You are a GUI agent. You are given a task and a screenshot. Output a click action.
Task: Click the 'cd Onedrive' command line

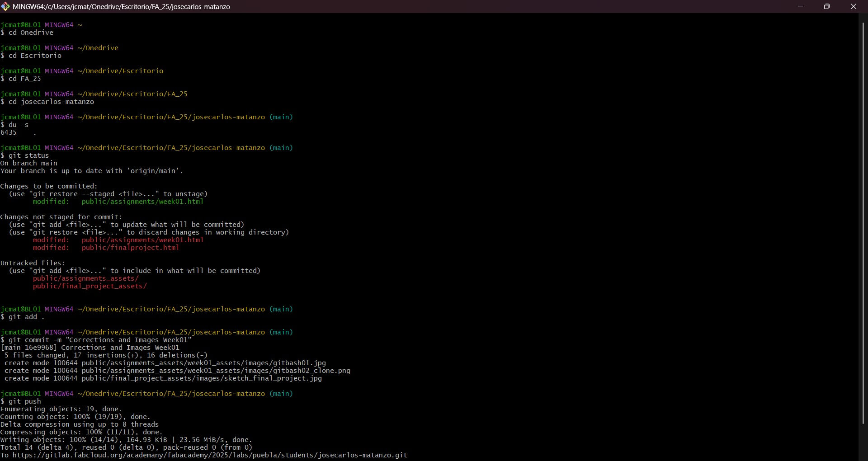coord(27,33)
